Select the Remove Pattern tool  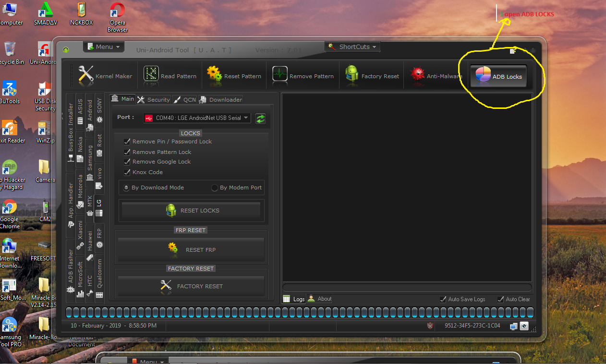tap(303, 76)
